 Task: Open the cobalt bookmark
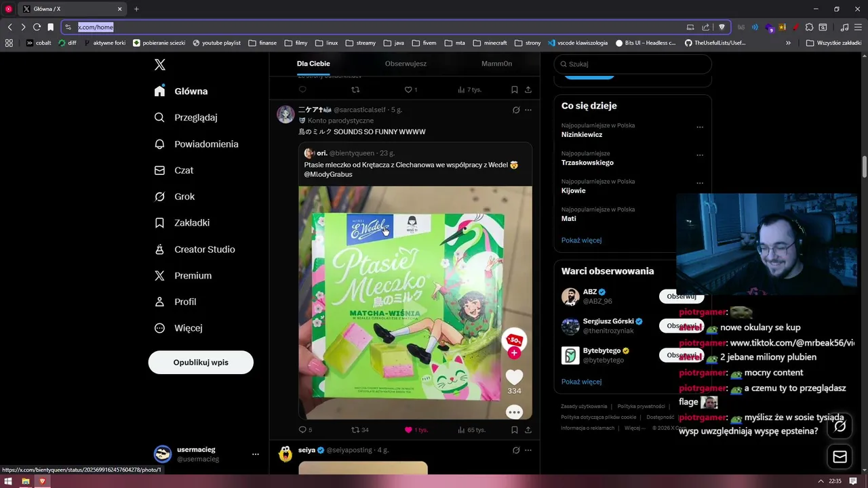[39, 43]
